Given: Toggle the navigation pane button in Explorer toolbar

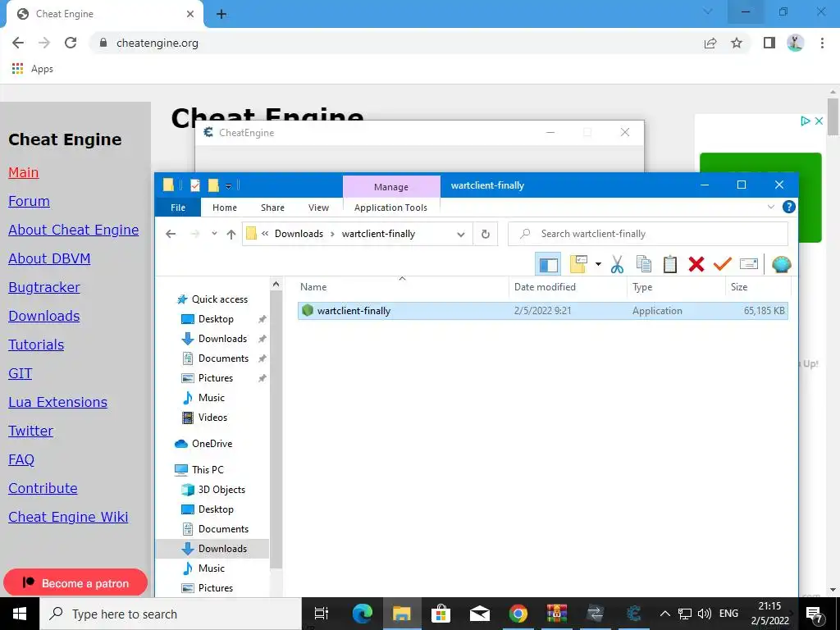Looking at the screenshot, I should 549,264.
